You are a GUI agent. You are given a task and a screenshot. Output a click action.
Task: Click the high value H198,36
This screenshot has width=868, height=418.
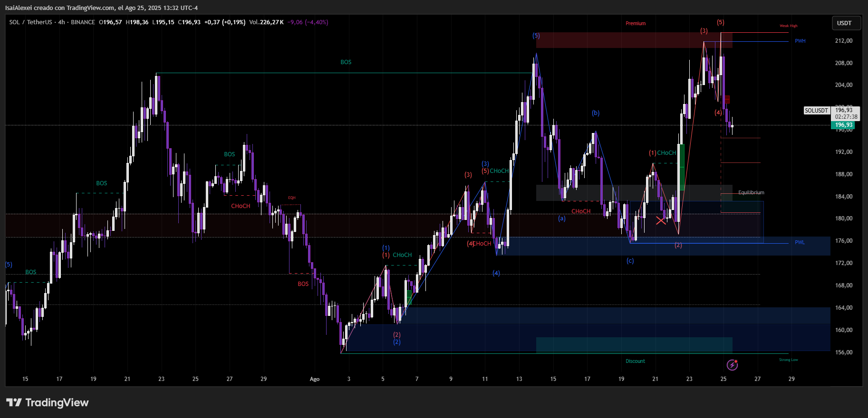point(137,22)
